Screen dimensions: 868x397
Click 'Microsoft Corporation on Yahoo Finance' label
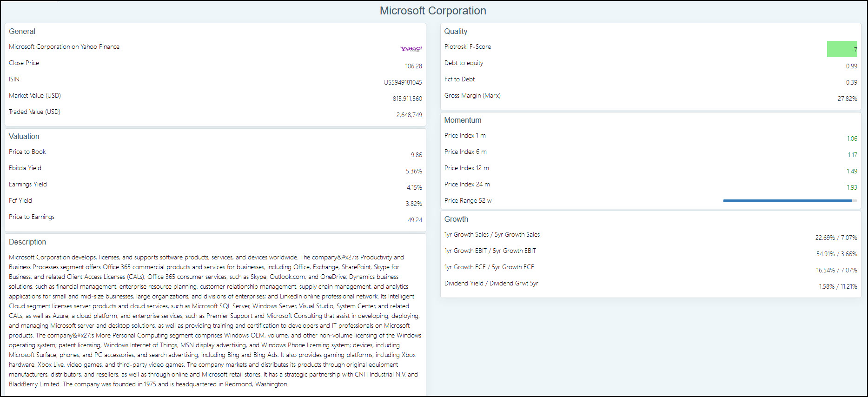pyautogui.click(x=64, y=46)
